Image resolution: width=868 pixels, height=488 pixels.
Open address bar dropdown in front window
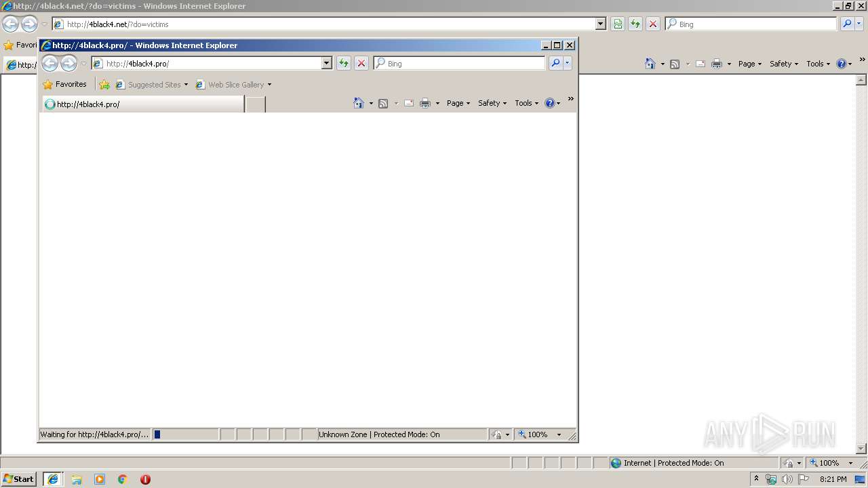point(326,63)
